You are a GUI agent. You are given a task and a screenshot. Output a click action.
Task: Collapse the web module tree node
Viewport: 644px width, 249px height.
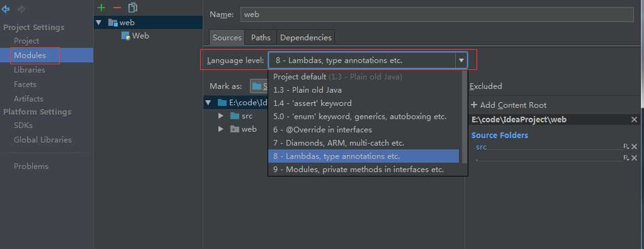point(99,22)
